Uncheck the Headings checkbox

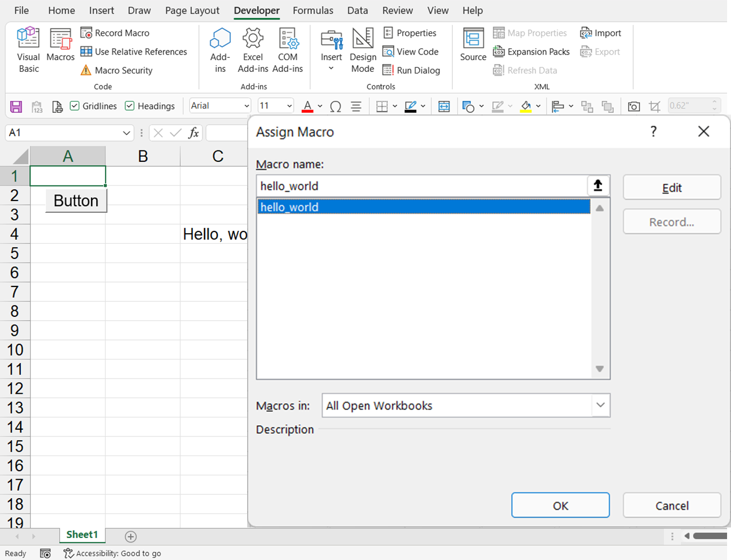(x=130, y=106)
